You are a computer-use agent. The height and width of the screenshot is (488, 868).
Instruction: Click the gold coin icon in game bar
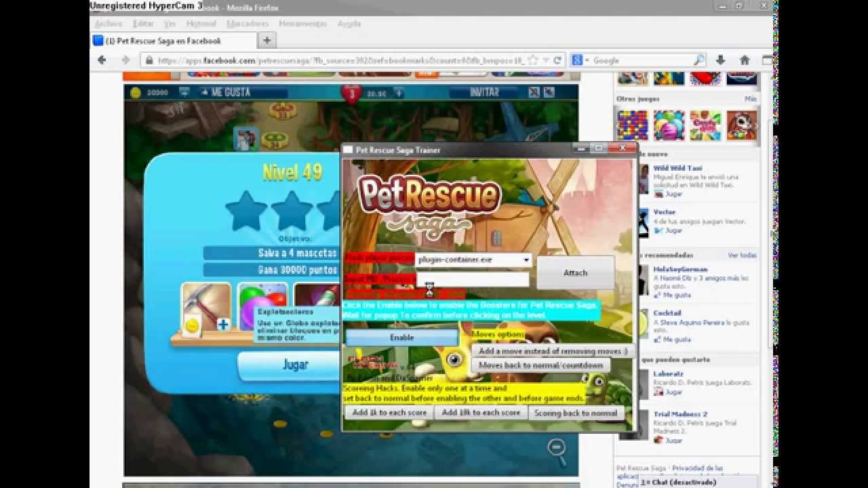[135, 92]
